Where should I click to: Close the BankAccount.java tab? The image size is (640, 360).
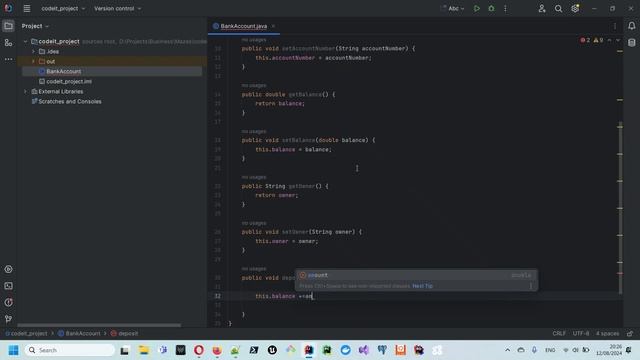pyautogui.click(x=273, y=26)
